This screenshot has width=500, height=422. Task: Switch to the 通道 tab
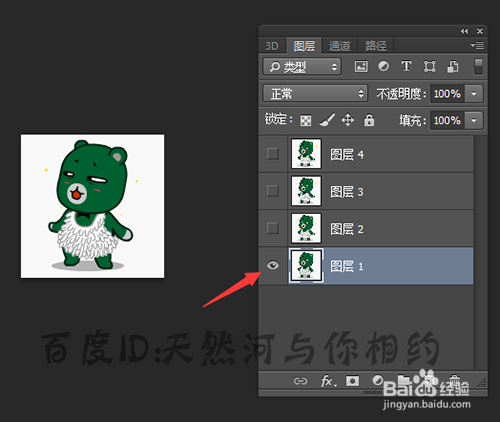pyautogui.click(x=339, y=46)
